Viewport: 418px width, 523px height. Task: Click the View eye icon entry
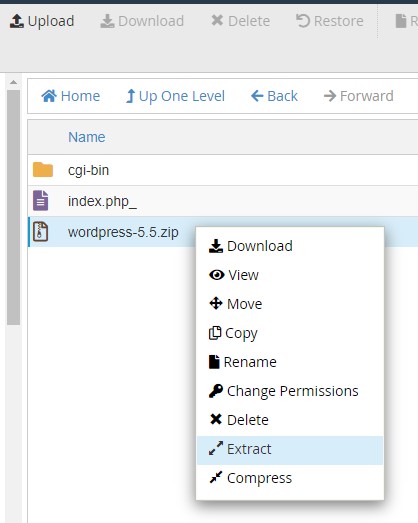tap(290, 275)
